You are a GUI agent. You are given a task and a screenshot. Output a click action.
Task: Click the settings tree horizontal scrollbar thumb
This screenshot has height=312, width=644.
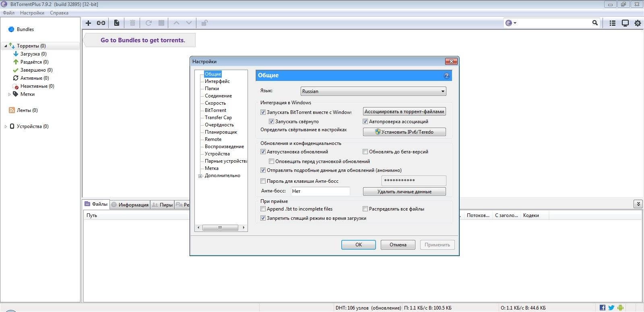[220, 227]
